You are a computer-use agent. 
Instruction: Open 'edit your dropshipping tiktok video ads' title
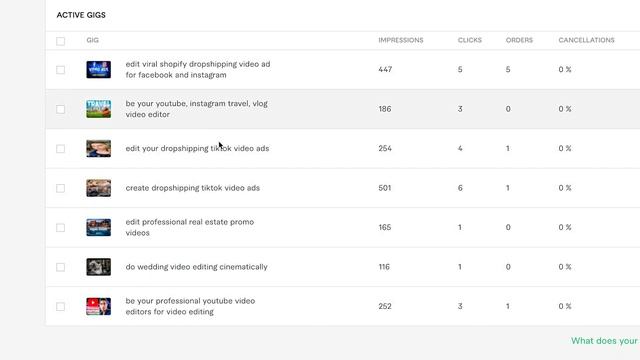coord(197,149)
